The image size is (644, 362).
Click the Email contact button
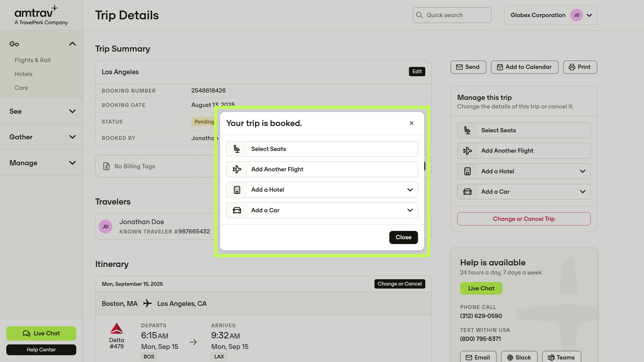tap(478, 357)
